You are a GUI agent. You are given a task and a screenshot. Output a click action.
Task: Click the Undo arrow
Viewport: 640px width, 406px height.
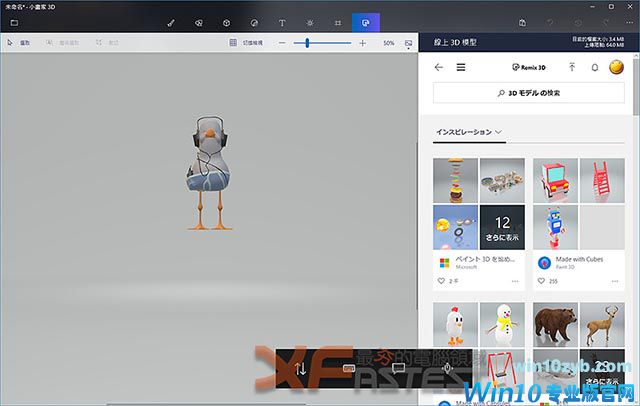[550, 23]
